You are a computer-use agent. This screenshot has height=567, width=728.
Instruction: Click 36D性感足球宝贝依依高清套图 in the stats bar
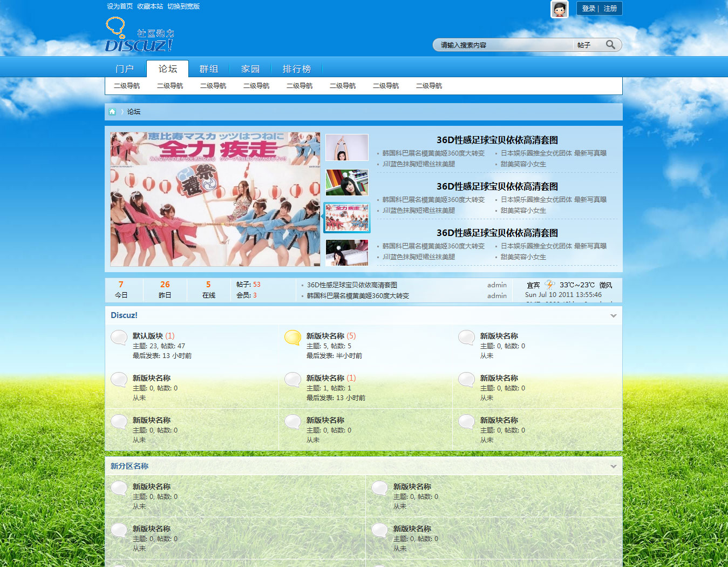pyautogui.click(x=352, y=285)
